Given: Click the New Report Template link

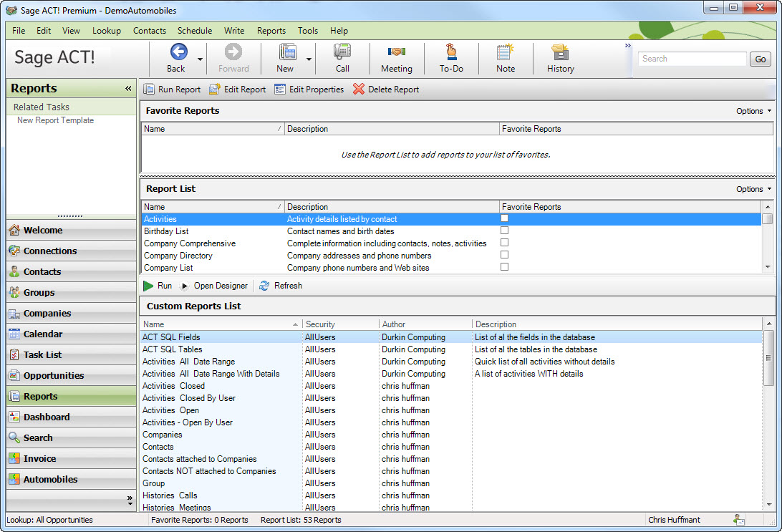Looking at the screenshot, I should click(55, 120).
